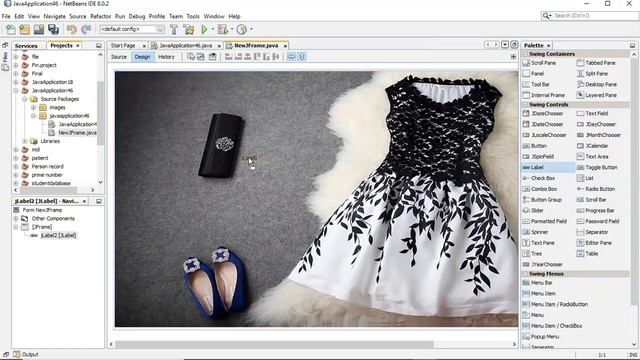Pick the Text Field component in Palette

coord(592,113)
